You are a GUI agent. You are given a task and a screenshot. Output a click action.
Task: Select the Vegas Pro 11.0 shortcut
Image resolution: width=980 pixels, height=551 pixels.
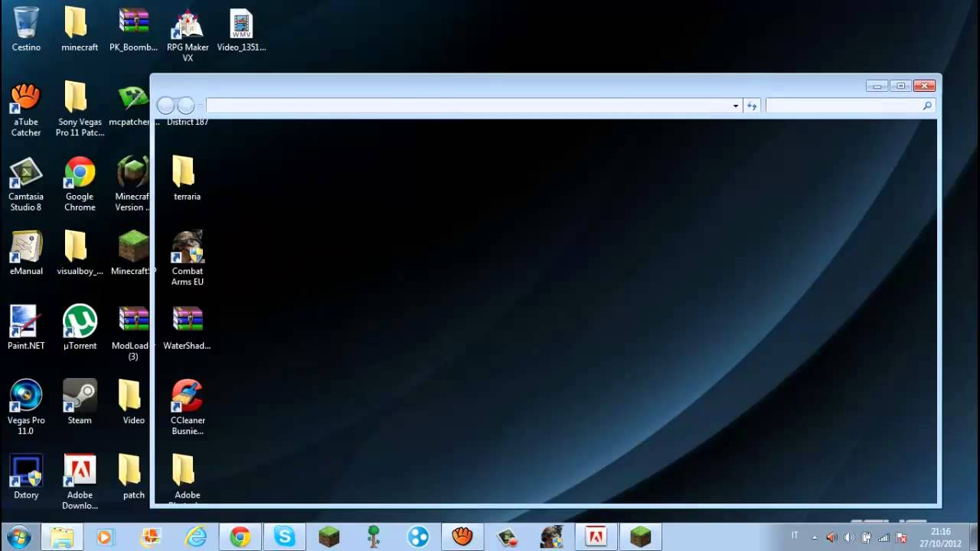(x=26, y=407)
